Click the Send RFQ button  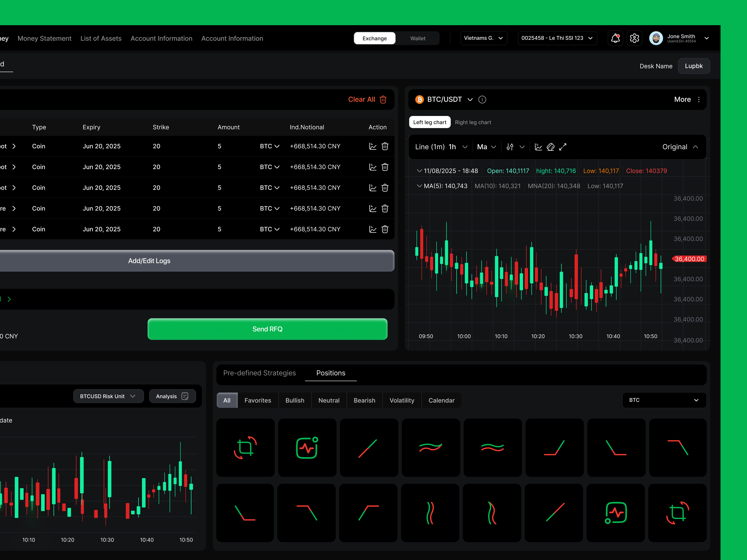[x=267, y=329]
